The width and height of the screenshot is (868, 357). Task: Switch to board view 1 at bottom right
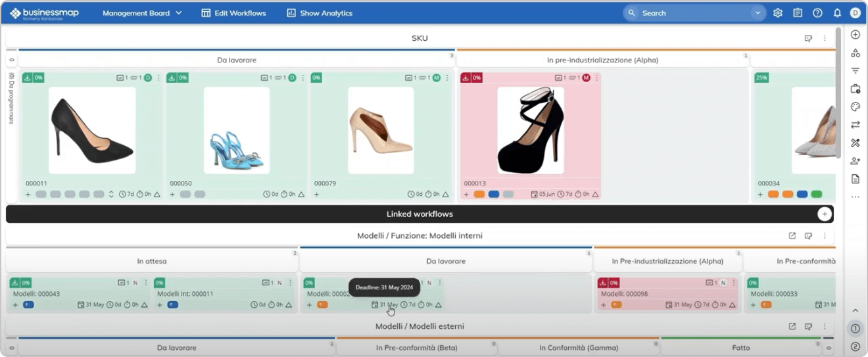click(856, 329)
